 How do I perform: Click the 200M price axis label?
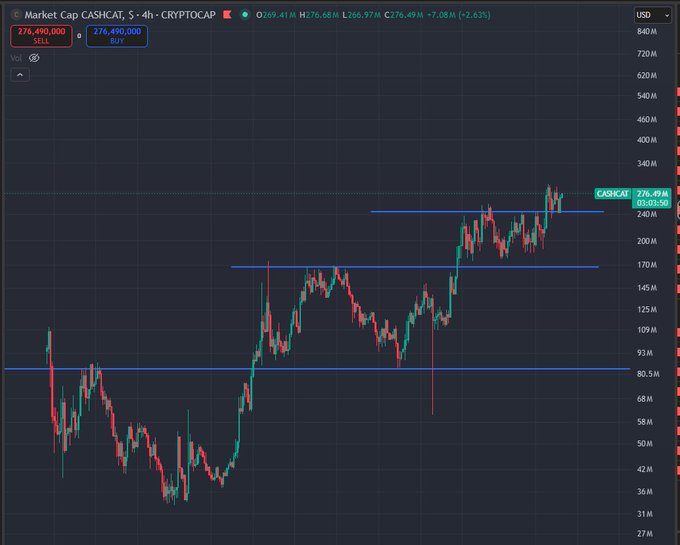click(647, 241)
